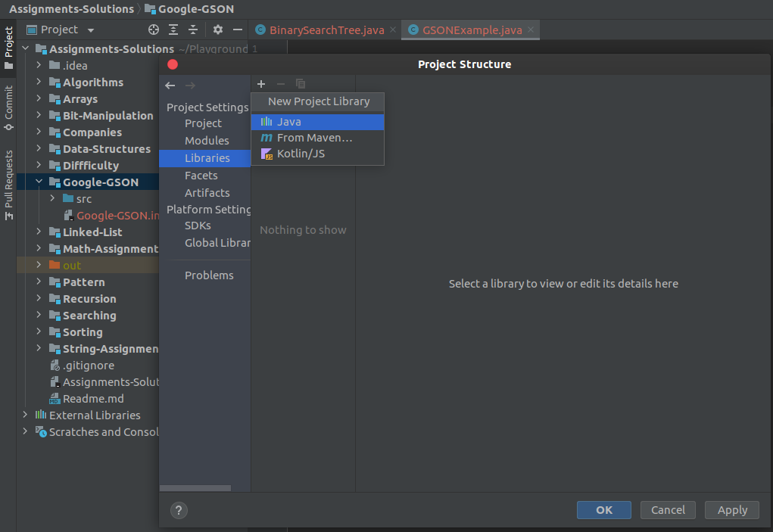
Task: Click the collapse all icon in Project panel
Action: [193, 30]
